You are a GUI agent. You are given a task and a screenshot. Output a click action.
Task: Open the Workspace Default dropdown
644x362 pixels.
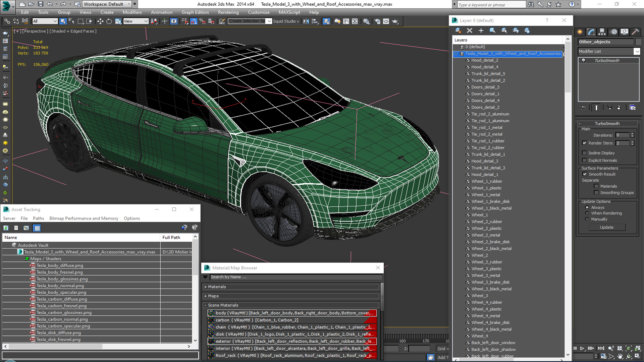tap(107, 4)
